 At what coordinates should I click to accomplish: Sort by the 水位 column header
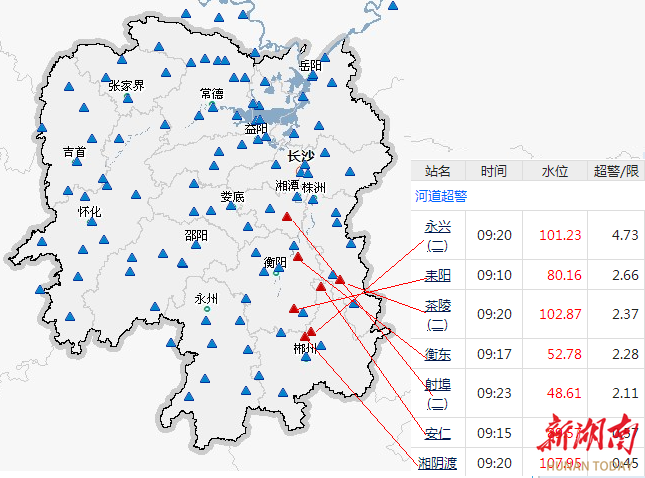tap(555, 172)
